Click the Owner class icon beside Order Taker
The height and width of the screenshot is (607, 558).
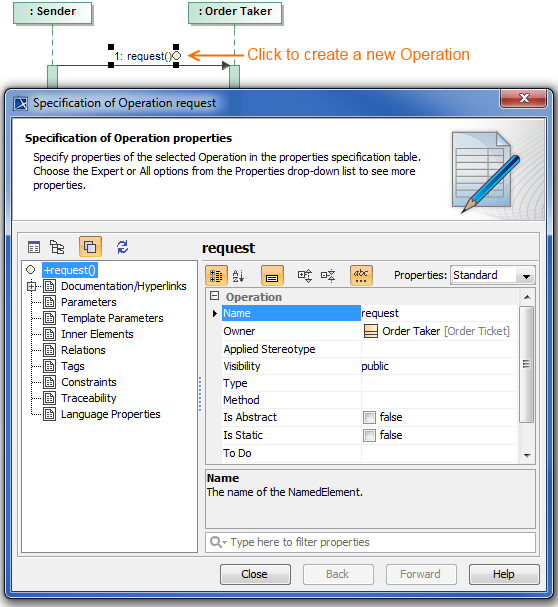pos(371,331)
